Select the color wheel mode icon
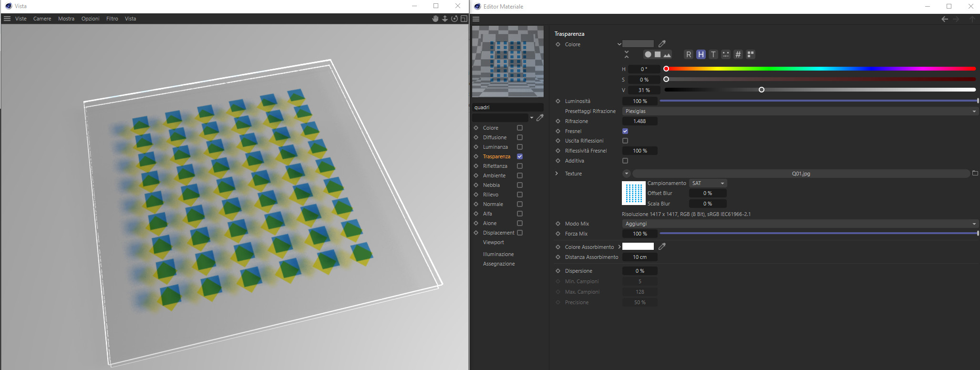The image size is (980, 370). (x=648, y=54)
